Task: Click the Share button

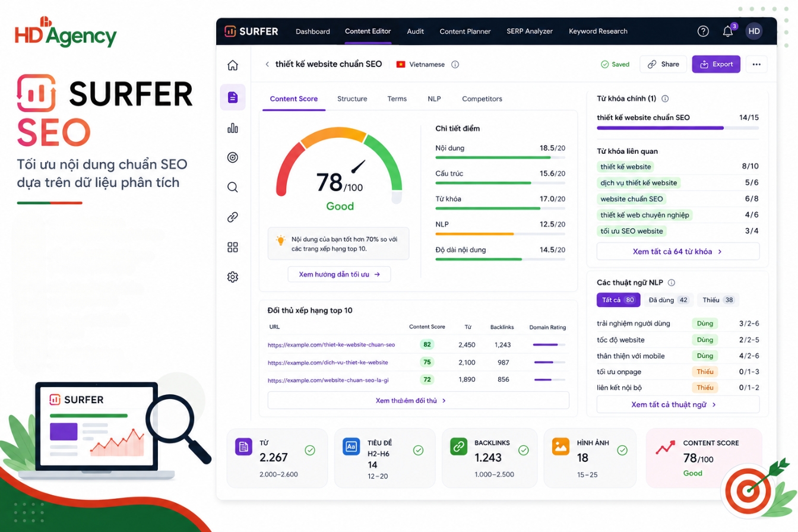Action: pyautogui.click(x=663, y=64)
